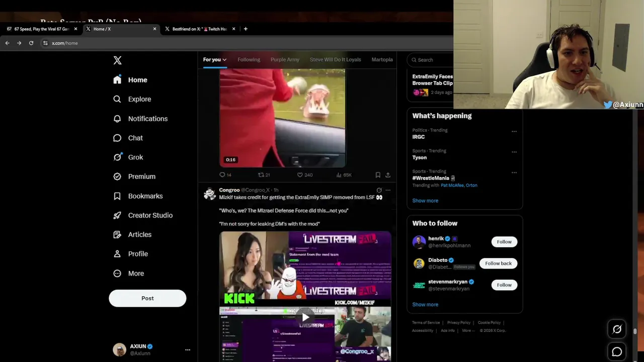Open Notifications in the sidebar
This screenshot has height=362, width=644.
(140, 119)
